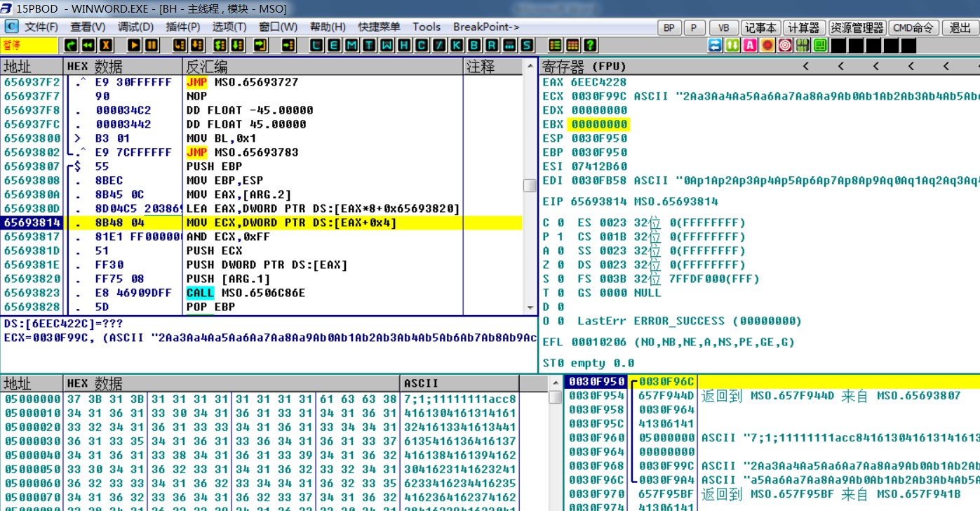
Task: Select the MOV BL,0x1 instruction row
Action: (x=262, y=138)
